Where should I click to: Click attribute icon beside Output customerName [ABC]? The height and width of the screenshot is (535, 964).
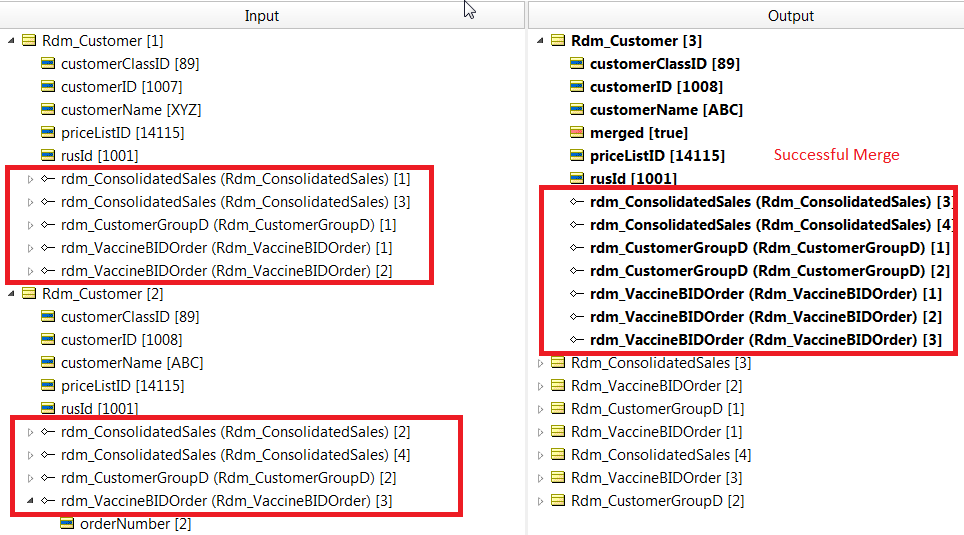coord(577,109)
